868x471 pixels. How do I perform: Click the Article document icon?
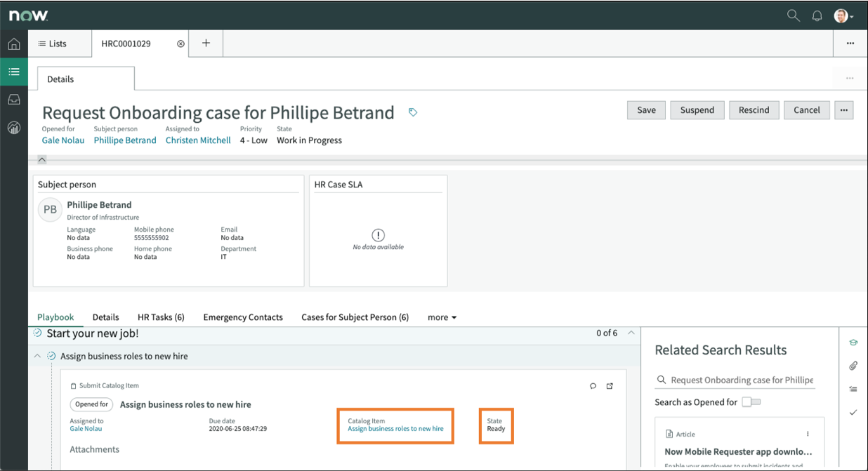coord(669,434)
